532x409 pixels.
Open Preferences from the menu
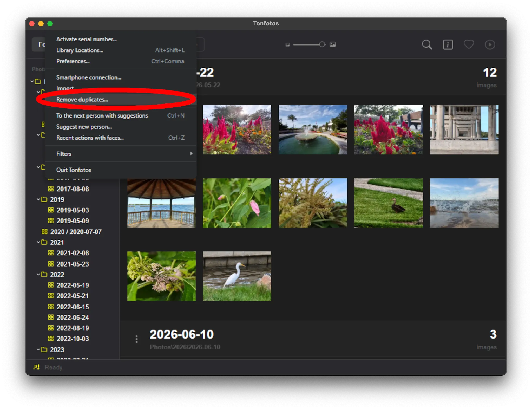pos(121,61)
